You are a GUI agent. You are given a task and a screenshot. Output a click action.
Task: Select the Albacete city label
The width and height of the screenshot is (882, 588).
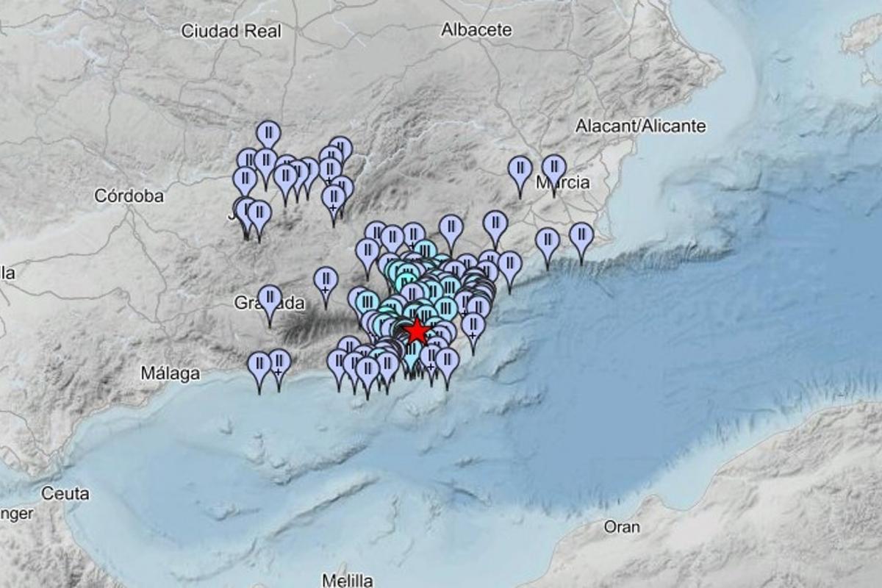[476, 30]
